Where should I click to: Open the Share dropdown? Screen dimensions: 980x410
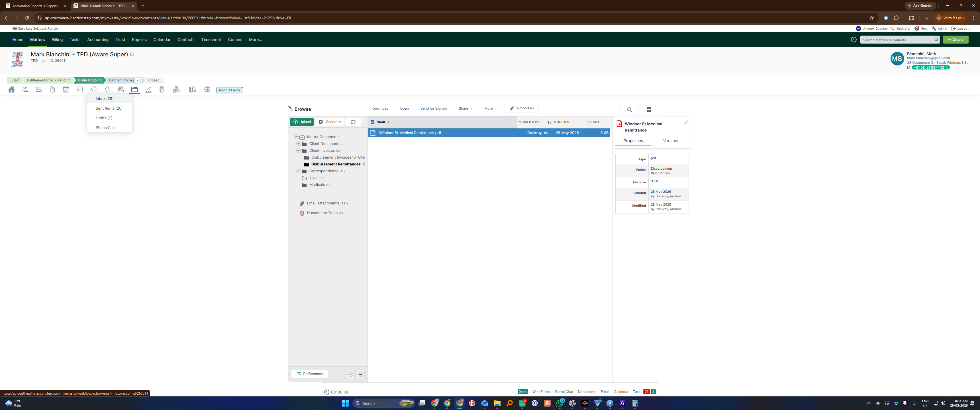pos(466,108)
